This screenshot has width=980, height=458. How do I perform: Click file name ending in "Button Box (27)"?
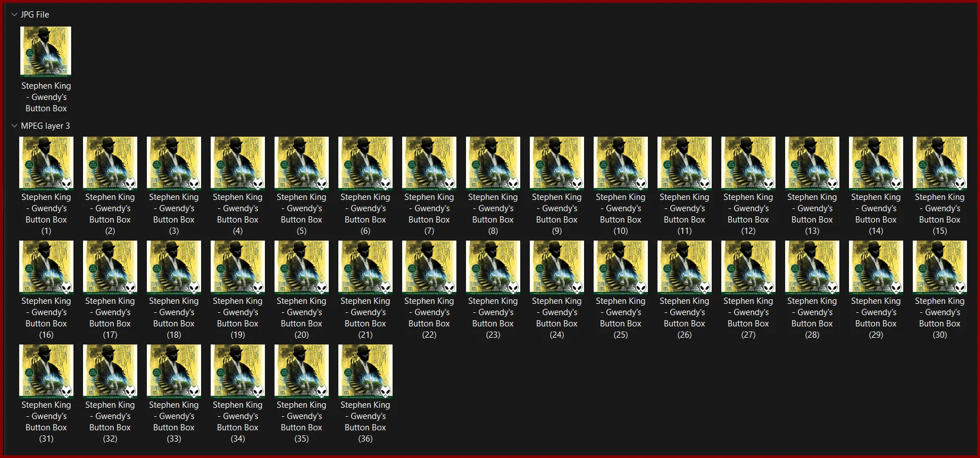(x=748, y=318)
